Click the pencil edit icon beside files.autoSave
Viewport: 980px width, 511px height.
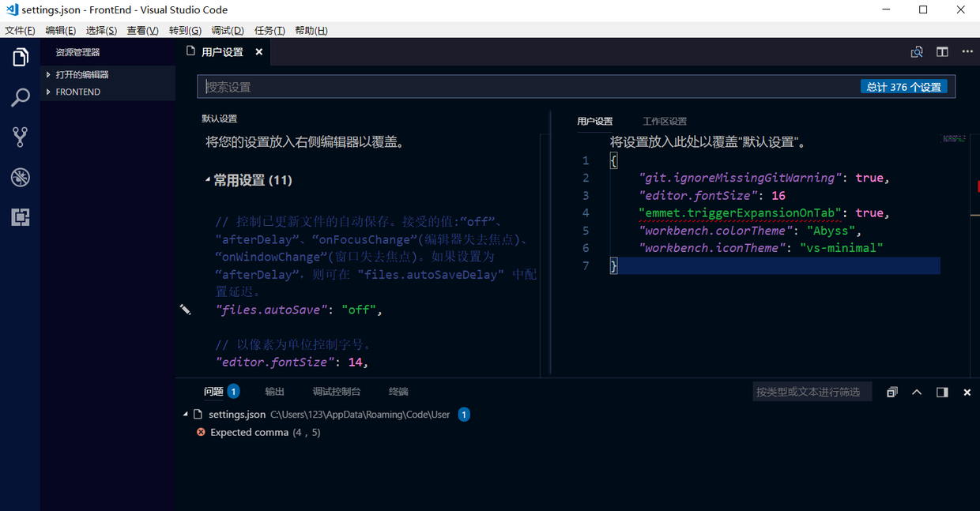(x=185, y=310)
